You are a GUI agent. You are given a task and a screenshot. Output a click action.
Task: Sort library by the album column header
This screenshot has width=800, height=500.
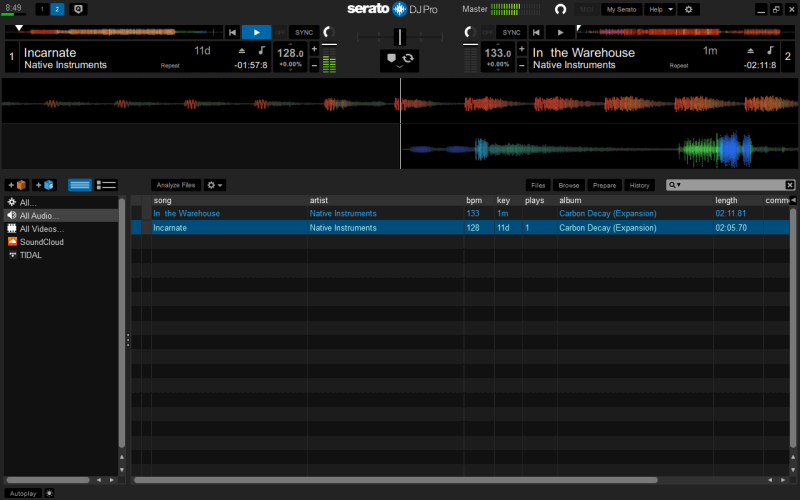tap(635, 201)
